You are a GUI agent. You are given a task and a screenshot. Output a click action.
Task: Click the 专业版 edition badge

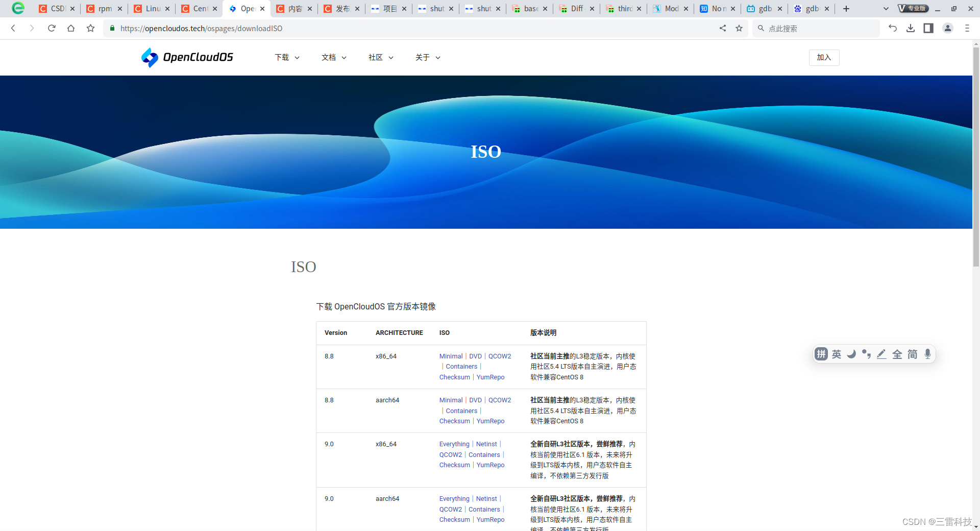(913, 8)
